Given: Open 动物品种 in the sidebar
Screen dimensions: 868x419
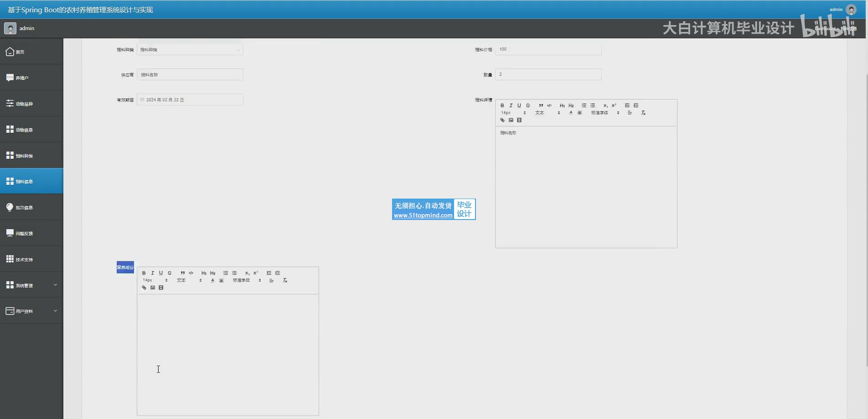Looking at the screenshot, I should [31, 104].
